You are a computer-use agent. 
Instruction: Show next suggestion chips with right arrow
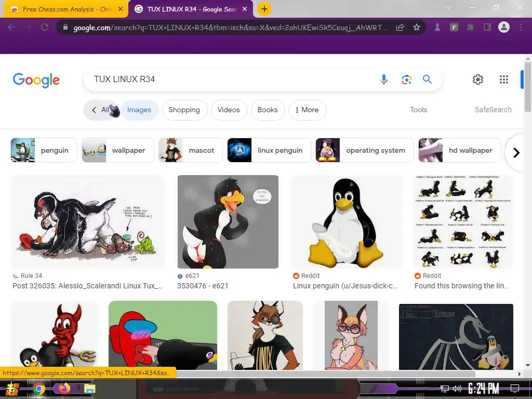516,153
